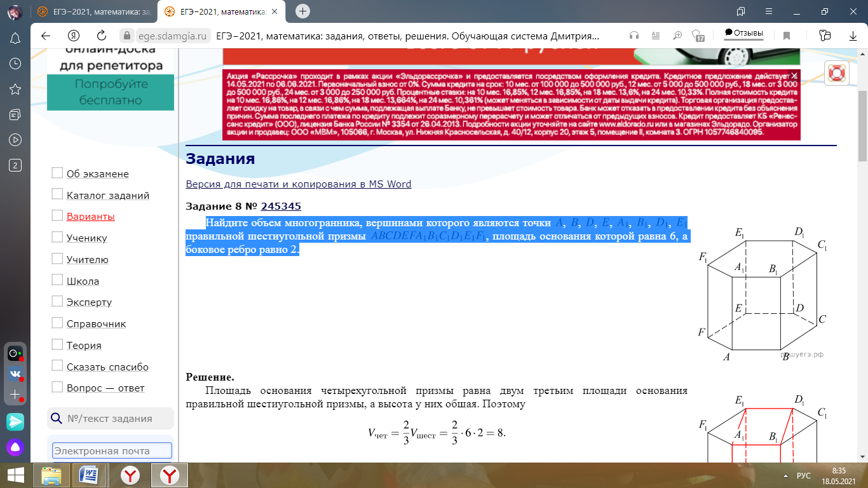Open the video play icon in sidebar
The image size is (868, 488).
(16, 139)
